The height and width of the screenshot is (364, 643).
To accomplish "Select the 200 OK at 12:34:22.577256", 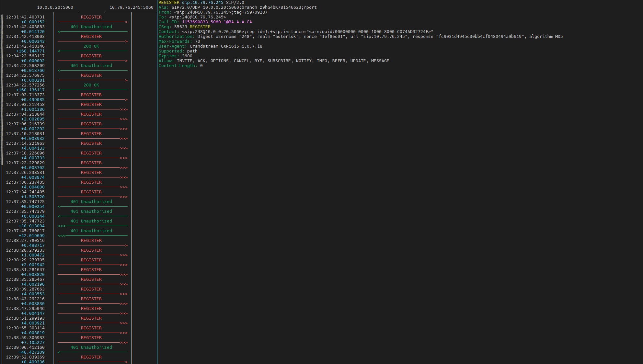I will point(91,85).
